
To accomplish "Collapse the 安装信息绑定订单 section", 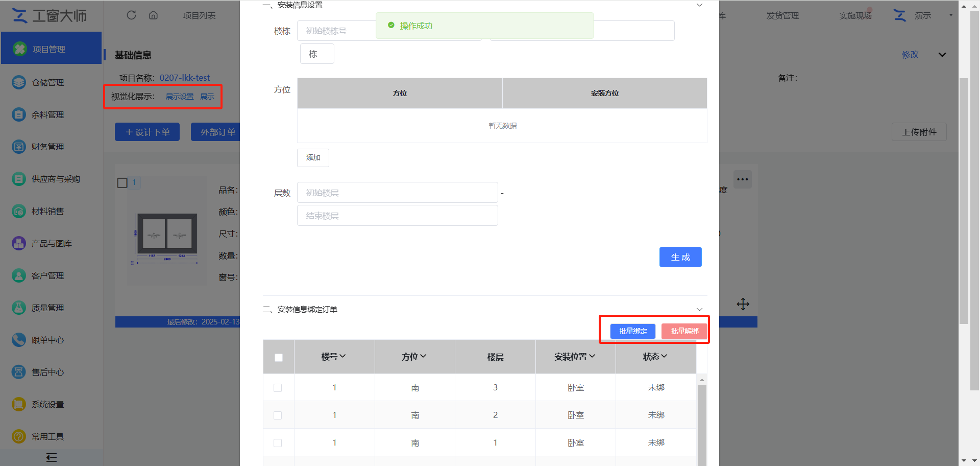I will [699, 310].
